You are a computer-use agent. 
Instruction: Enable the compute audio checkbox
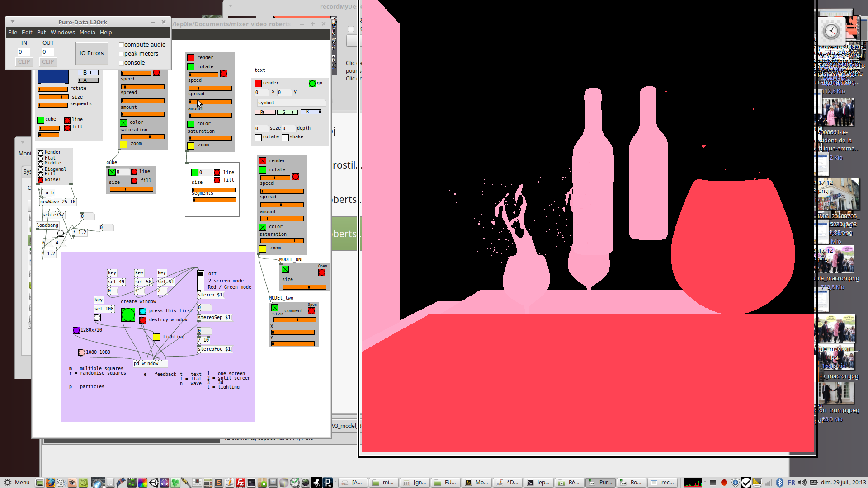coord(121,45)
